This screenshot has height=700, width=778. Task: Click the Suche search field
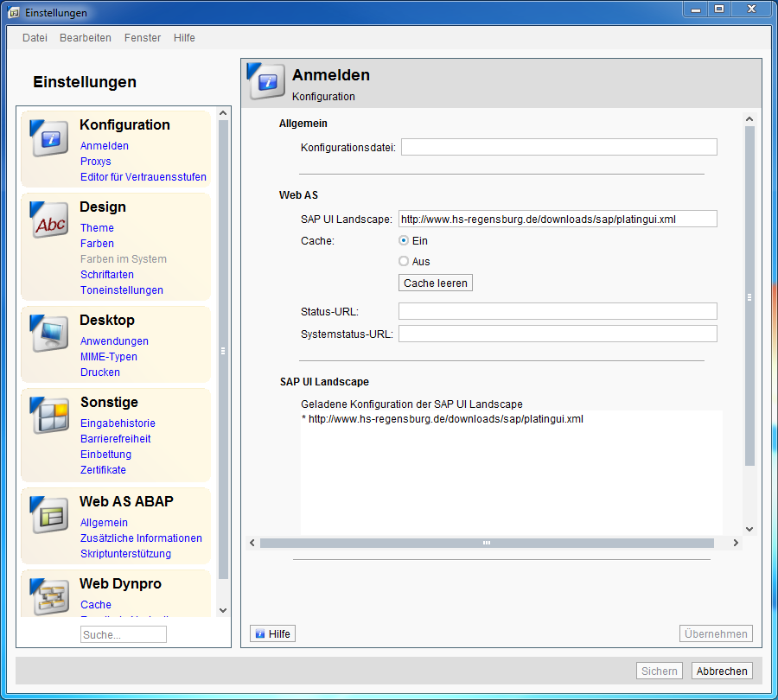[x=123, y=634]
